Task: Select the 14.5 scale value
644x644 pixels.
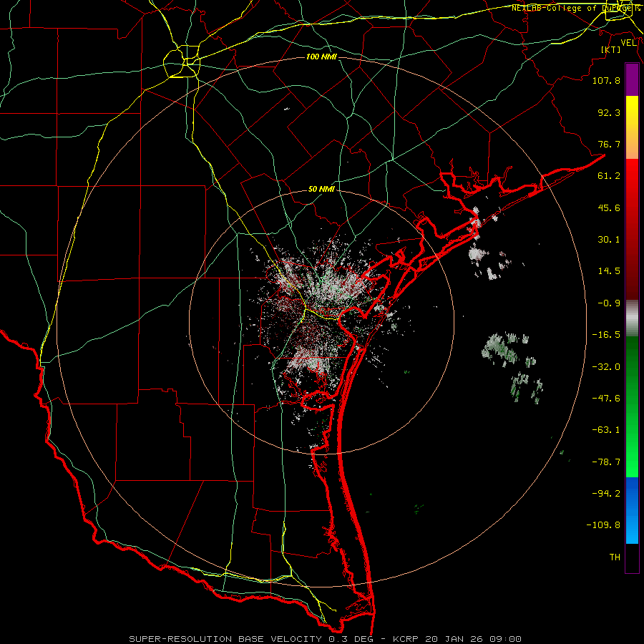Action: click(x=609, y=271)
